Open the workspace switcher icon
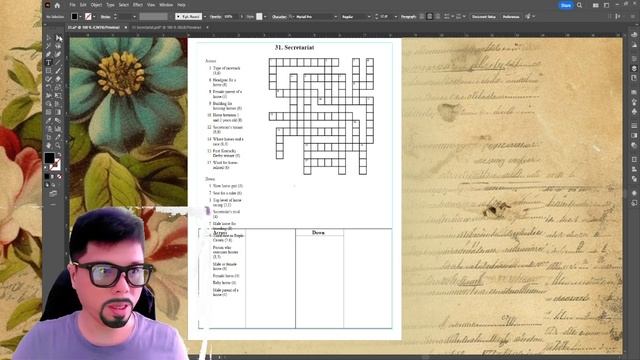 [x=607, y=5]
